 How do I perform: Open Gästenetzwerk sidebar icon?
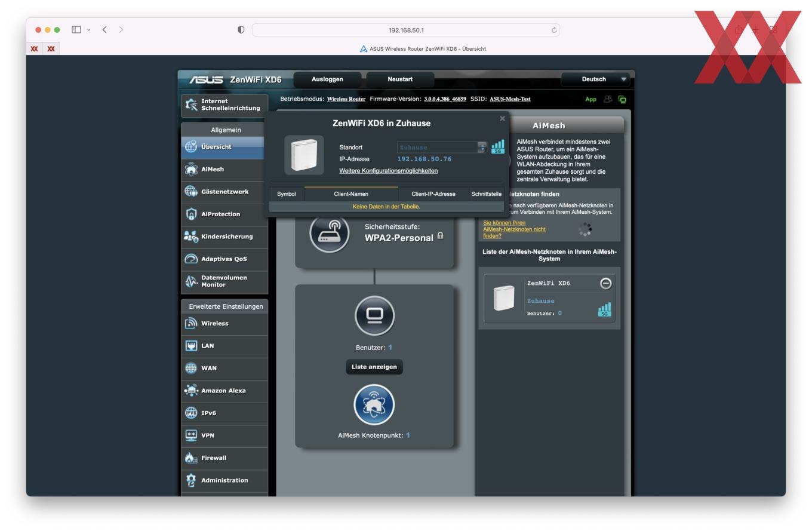tap(191, 191)
